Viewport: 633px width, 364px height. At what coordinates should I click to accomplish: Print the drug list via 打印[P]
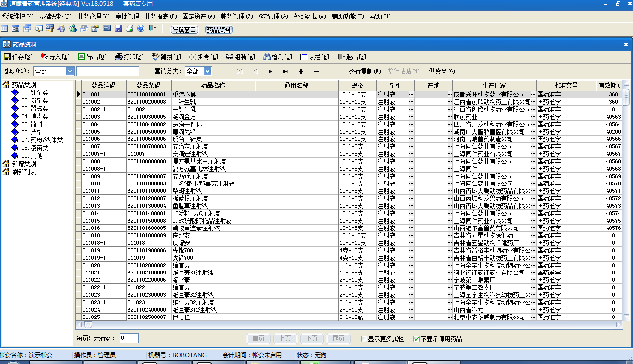click(x=129, y=57)
